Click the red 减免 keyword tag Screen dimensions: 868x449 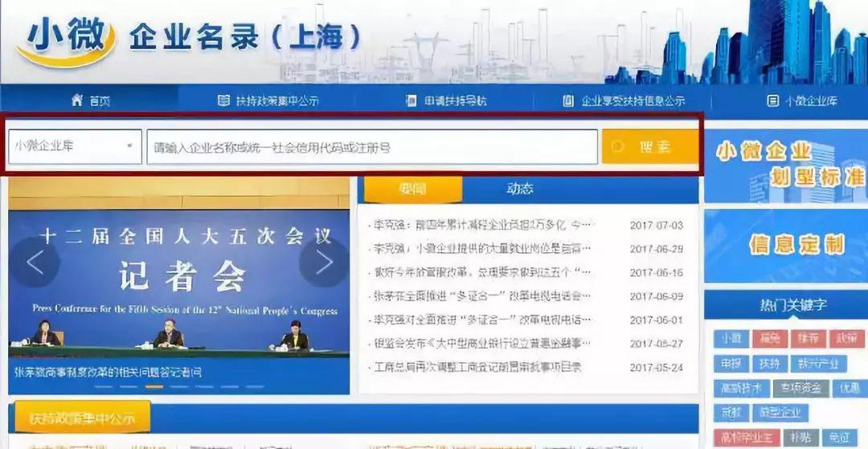point(769,338)
